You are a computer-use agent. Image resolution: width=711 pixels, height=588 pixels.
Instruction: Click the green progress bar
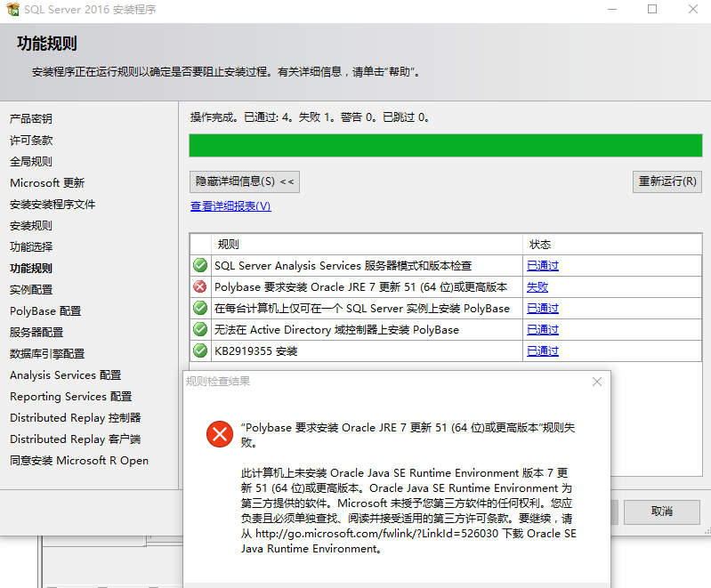[x=445, y=146]
